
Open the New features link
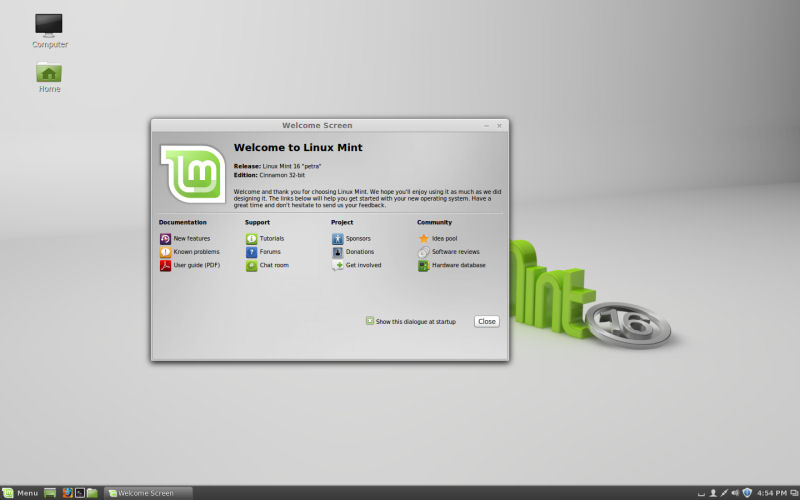[191, 239]
